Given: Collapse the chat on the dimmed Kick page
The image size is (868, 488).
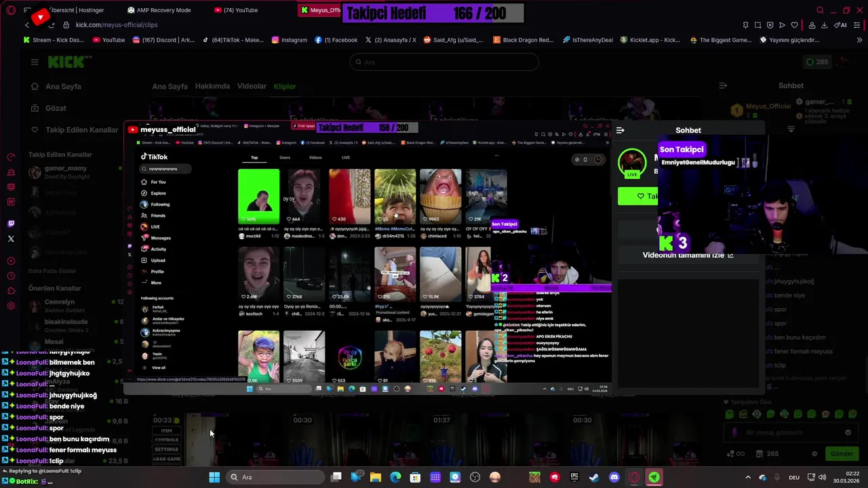Looking at the screenshot, I should tap(723, 85).
